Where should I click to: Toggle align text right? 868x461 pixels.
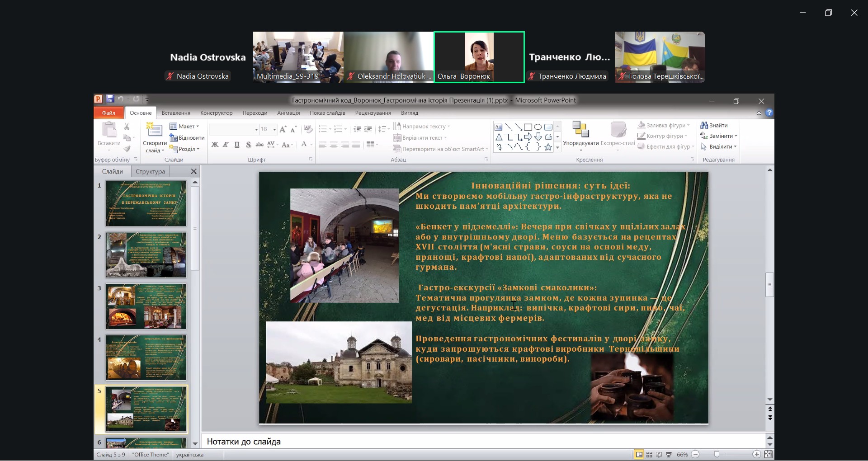point(345,145)
